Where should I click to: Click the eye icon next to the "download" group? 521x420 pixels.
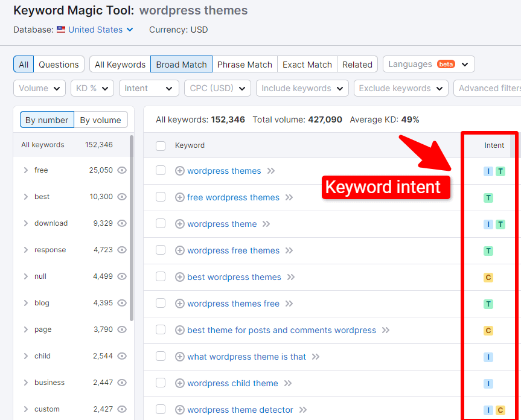point(122,223)
